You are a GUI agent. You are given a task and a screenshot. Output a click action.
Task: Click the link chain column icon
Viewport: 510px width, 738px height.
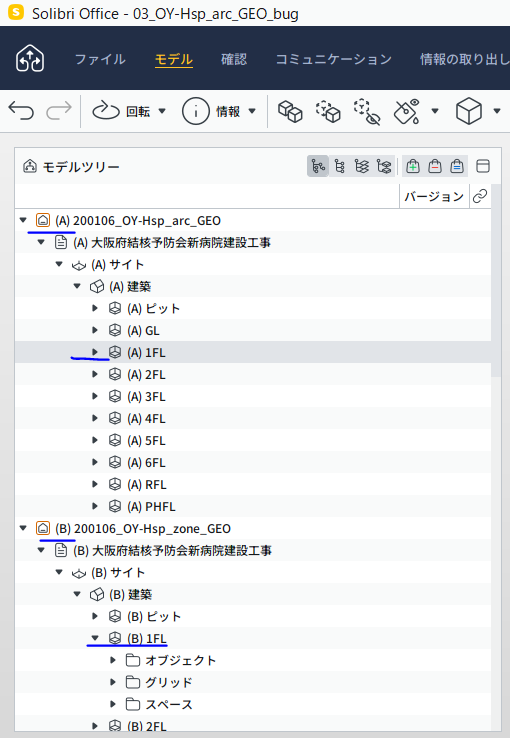(480, 196)
